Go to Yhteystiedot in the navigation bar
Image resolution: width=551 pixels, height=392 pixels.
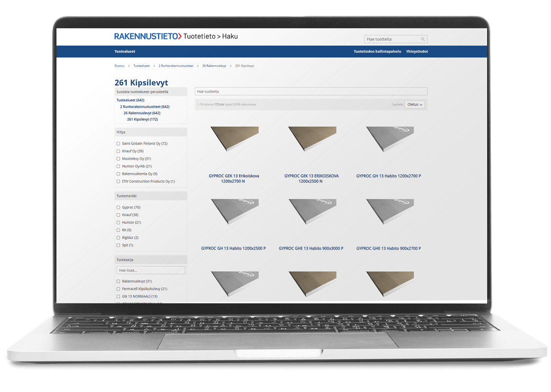point(417,51)
